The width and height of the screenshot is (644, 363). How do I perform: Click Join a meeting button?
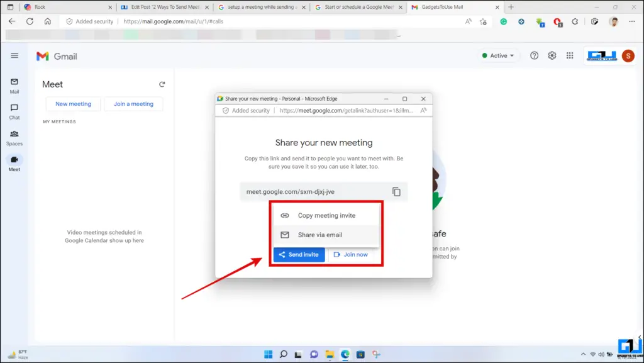click(133, 104)
